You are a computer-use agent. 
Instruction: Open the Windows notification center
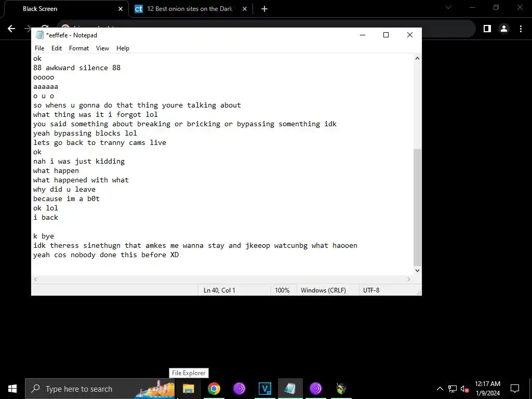coord(514,389)
